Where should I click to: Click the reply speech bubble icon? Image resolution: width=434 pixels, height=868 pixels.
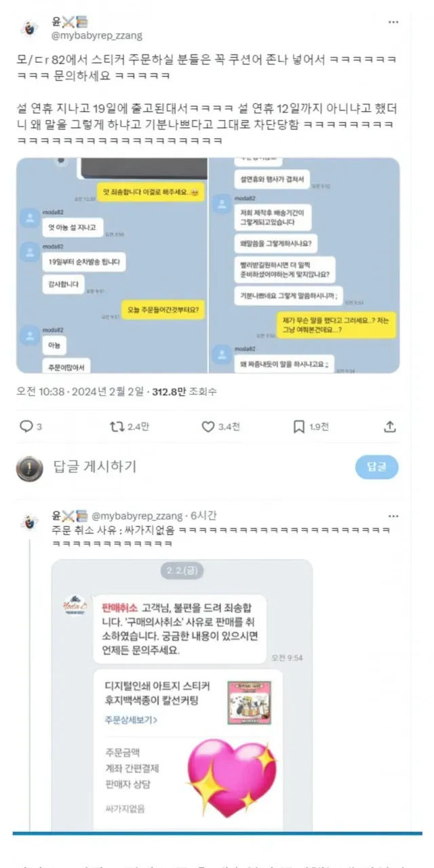click(26, 427)
